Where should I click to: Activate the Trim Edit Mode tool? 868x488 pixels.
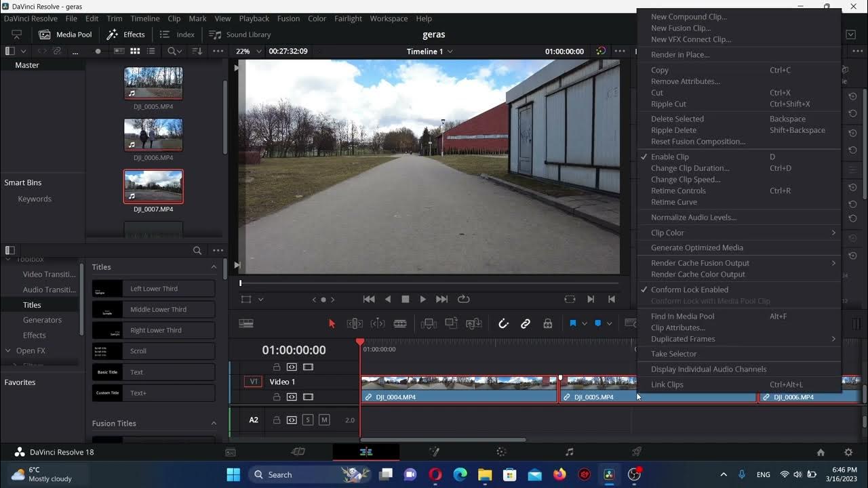pos(355,324)
